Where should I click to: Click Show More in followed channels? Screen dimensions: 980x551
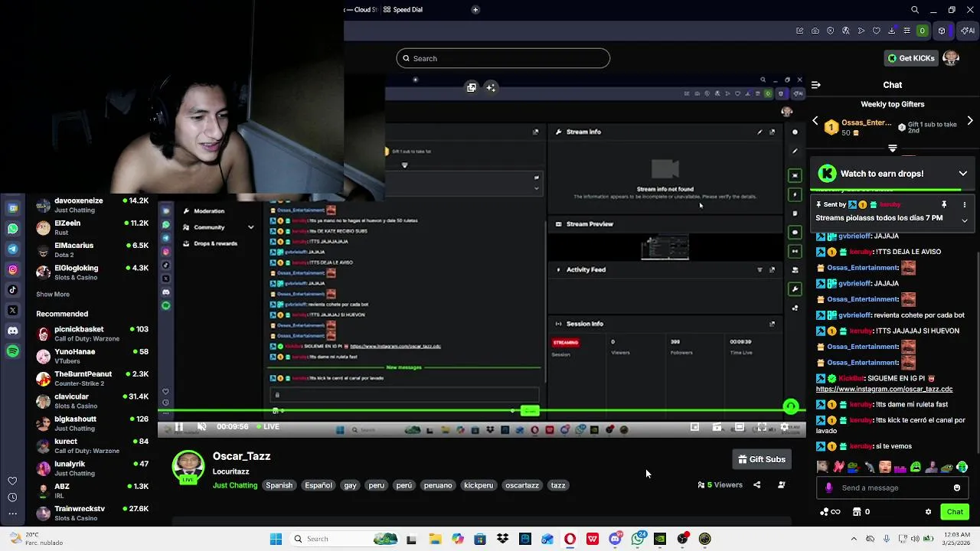tap(53, 294)
